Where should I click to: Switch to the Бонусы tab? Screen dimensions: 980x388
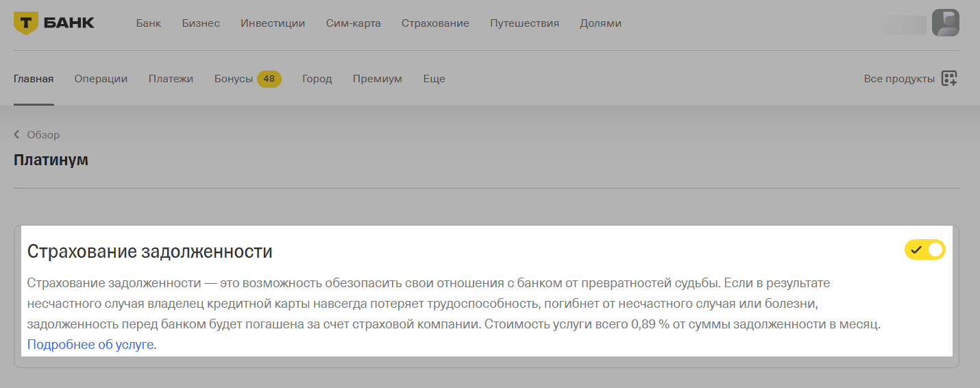point(234,79)
